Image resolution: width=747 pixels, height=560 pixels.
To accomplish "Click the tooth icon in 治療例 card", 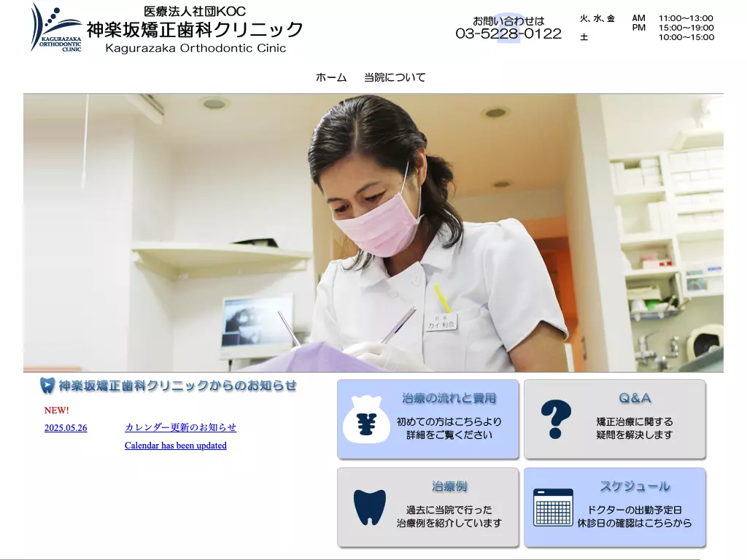I will coord(370,507).
